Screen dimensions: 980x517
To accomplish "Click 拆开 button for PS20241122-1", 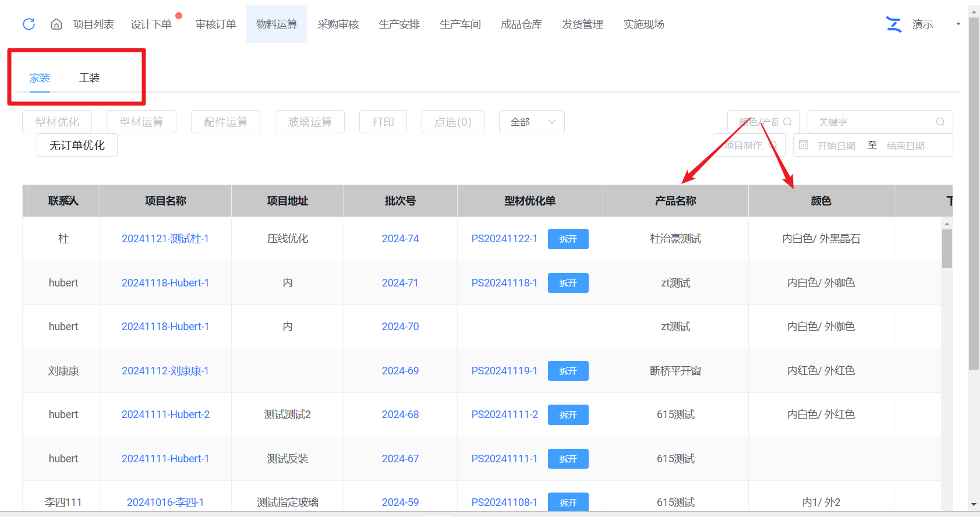I will (568, 239).
